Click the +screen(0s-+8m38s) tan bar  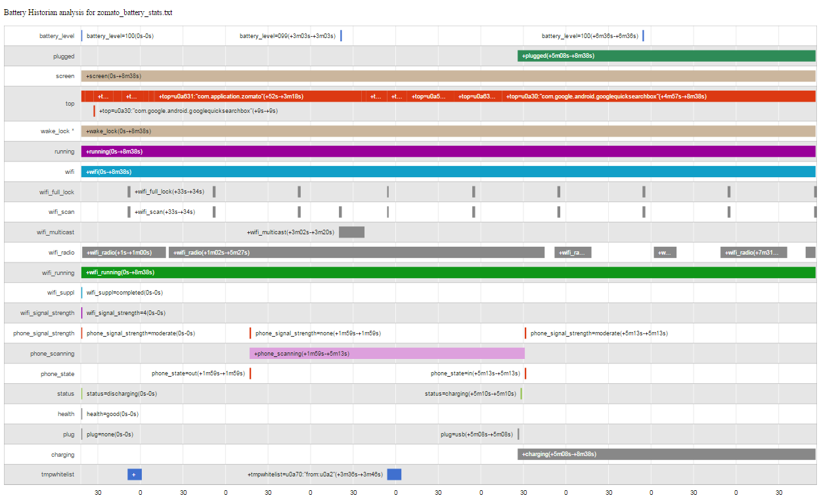coord(448,76)
